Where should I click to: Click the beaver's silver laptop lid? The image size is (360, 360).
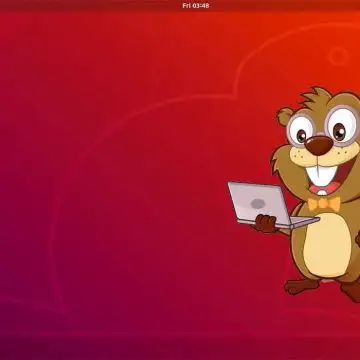(x=257, y=202)
